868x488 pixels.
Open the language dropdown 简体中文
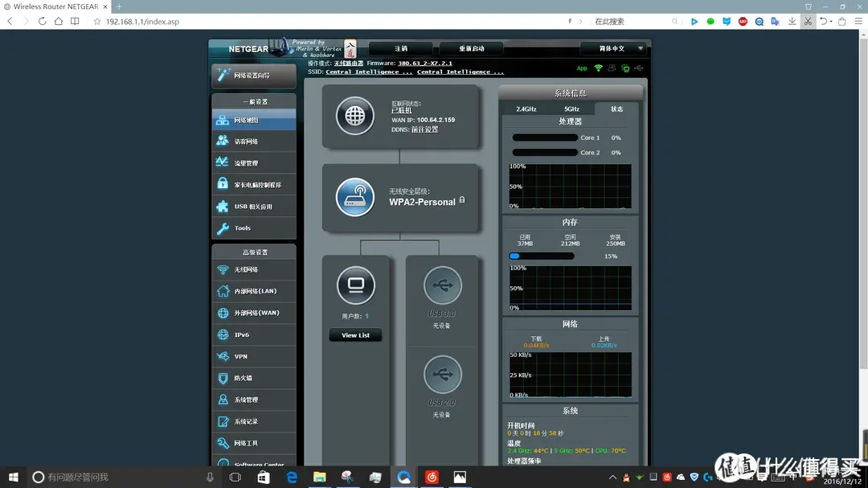point(613,48)
